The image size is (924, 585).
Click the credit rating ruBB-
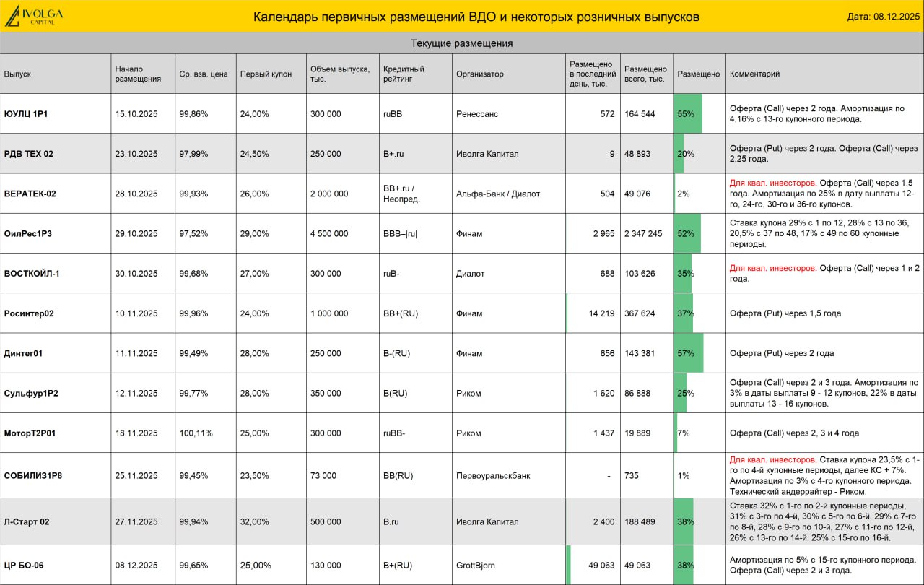(394, 433)
